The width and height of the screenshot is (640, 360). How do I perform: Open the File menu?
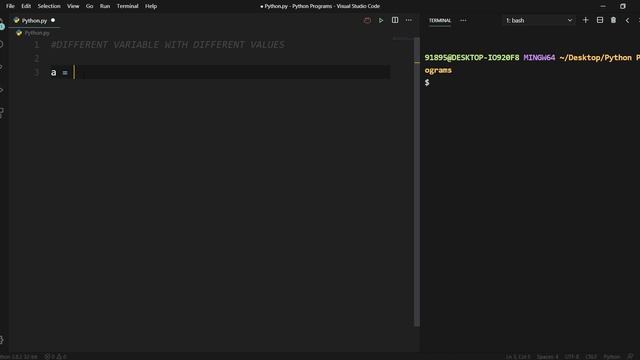tap(10, 6)
